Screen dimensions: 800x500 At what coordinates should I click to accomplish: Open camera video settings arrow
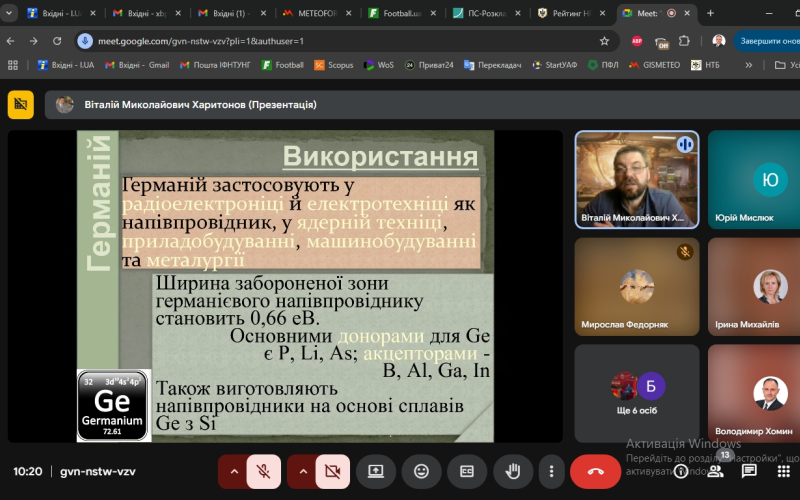pyautogui.click(x=303, y=471)
